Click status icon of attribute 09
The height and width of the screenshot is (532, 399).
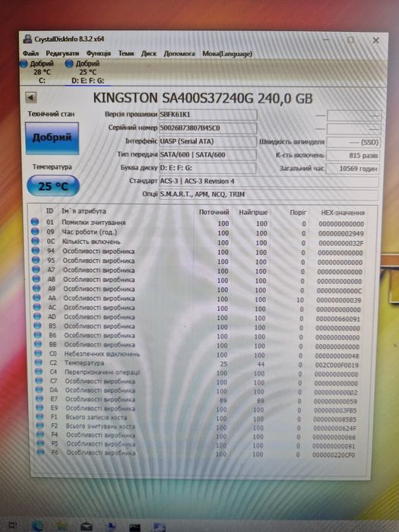point(35,231)
